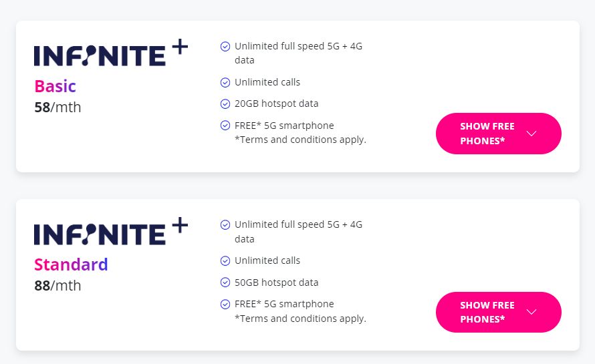Viewport: 595px width, 364px height.
Task: Show free phones for the Basic plan
Action: (x=487, y=134)
